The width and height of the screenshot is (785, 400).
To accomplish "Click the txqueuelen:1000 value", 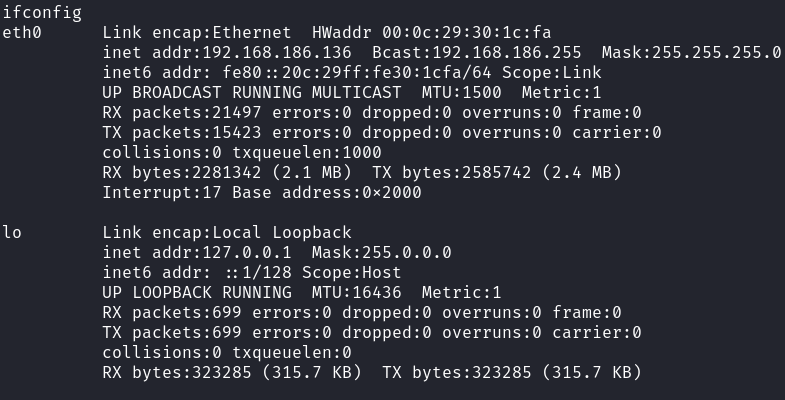I will point(307,153).
